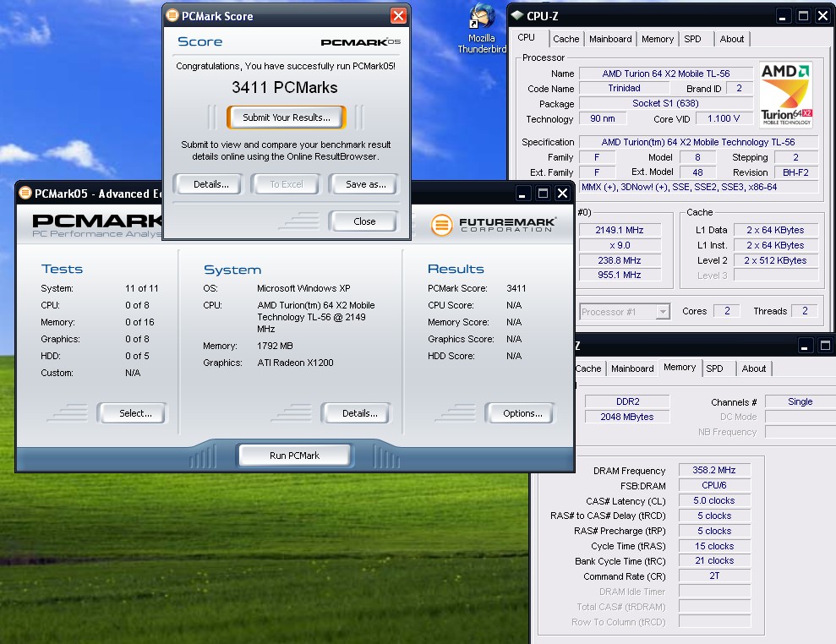836x644 pixels.
Task: Minimize the lower CPU-Z memory window
Action: [x=805, y=346]
